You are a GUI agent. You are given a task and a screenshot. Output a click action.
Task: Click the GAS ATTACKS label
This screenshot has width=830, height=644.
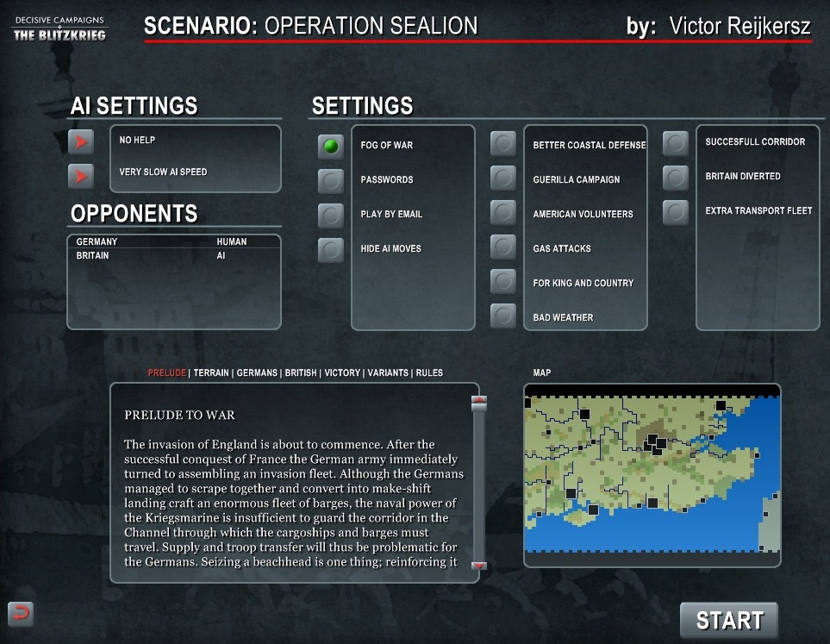pos(562,248)
